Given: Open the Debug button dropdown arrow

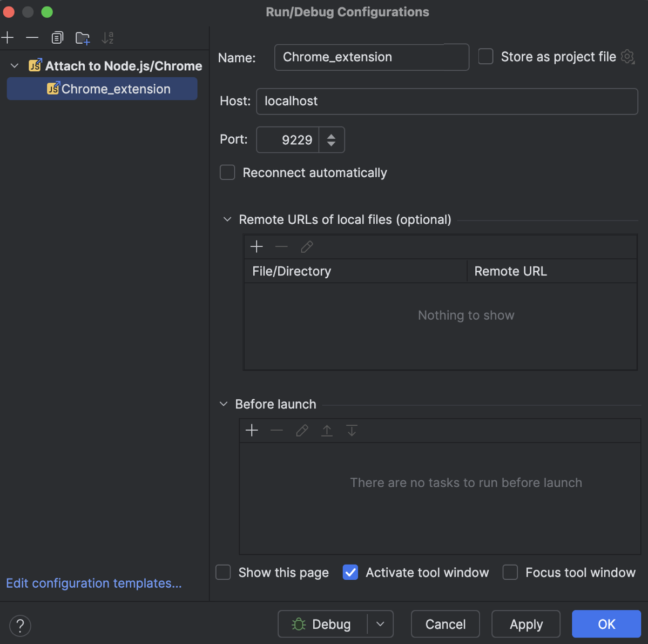Looking at the screenshot, I should coord(382,624).
